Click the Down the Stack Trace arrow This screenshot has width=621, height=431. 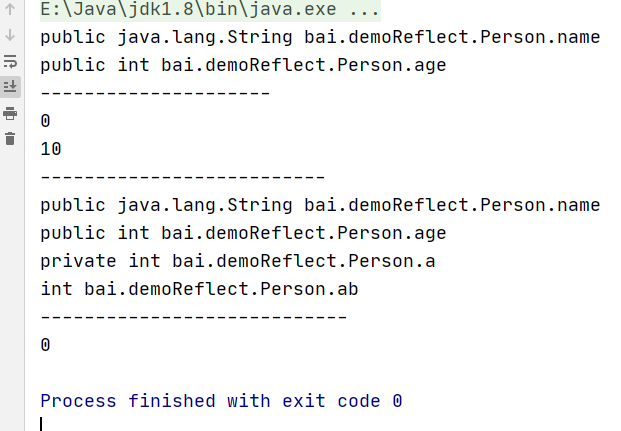pos(10,35)
